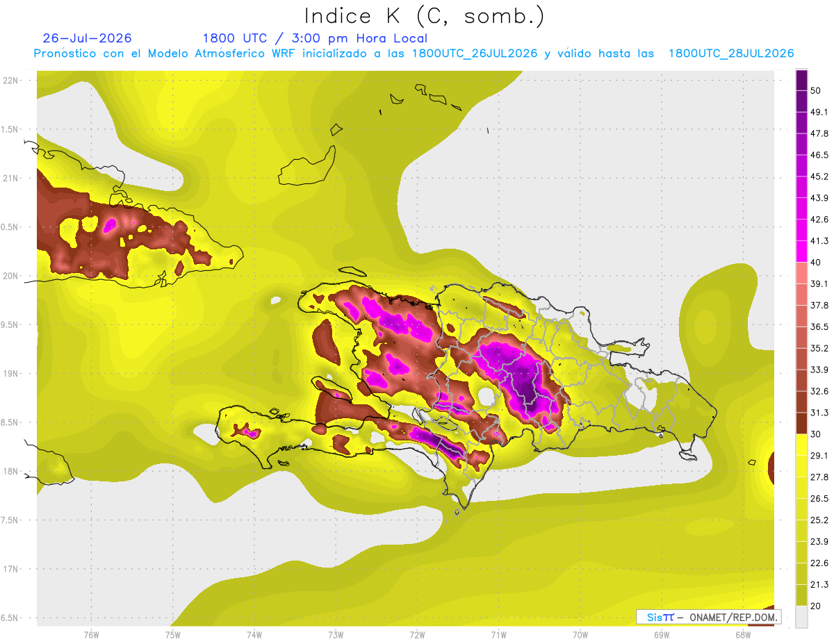Click the legend value "49.1"

tap(819, 112)
